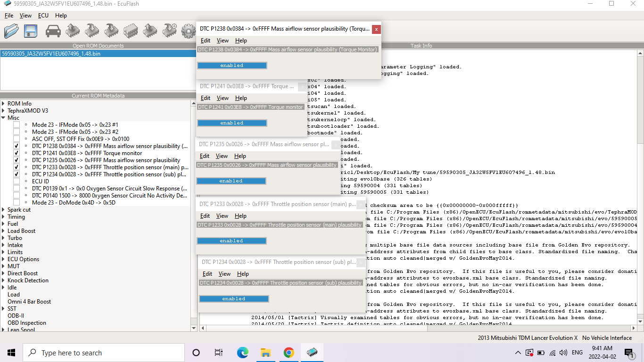644x362 pixels.
Task: Click the floppy disk save icon
Action: tap(31, 31)
